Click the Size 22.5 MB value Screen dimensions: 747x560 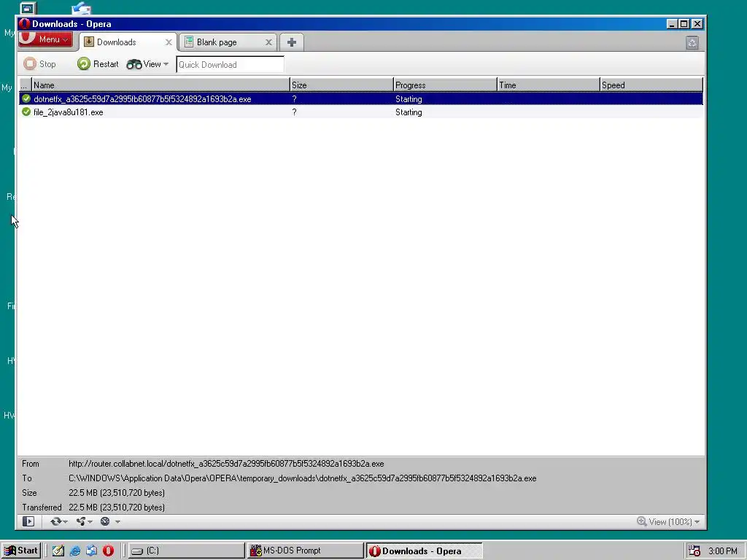pos(117,493)
